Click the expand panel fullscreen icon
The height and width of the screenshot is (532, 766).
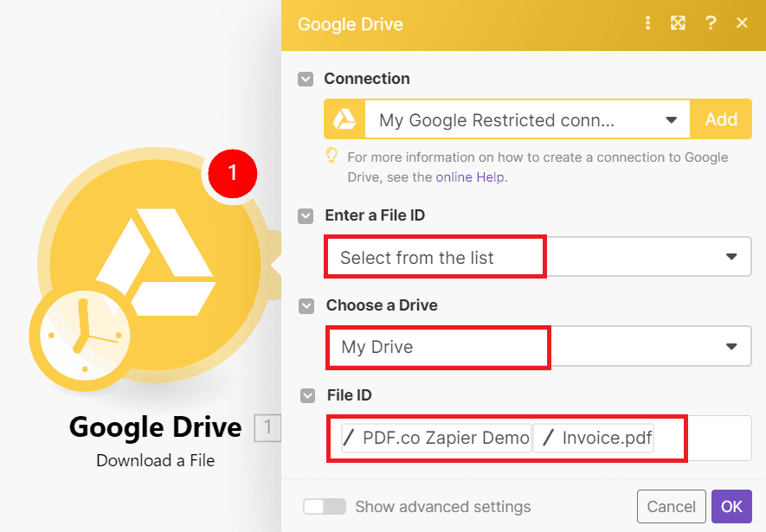tap(678, 23)
